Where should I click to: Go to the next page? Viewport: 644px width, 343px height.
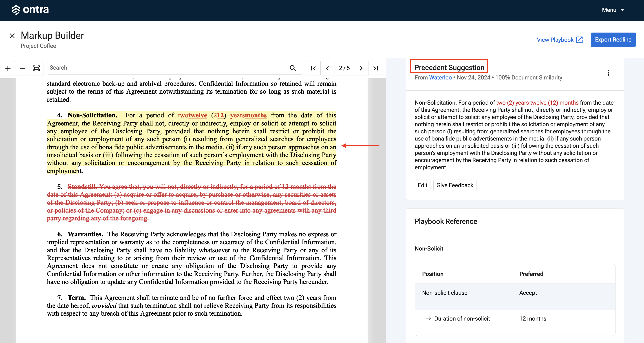point(361,68)
